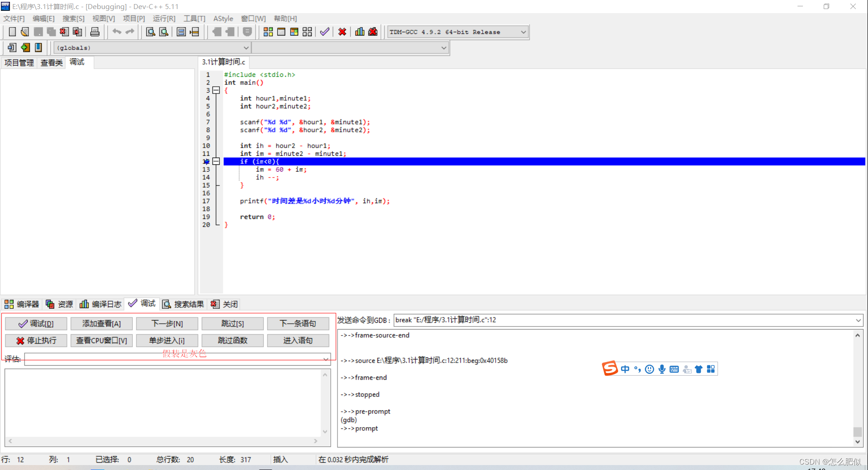Viewport: 868px width, 470px height.
Task: Expand the Evaluate (评估) field dropdown
Action: tap(325, 359)
